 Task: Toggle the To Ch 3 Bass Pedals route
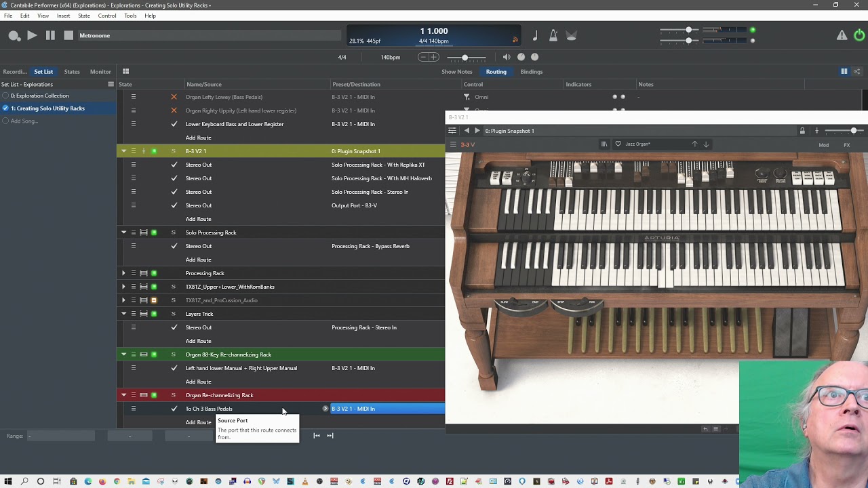[174, 409]
